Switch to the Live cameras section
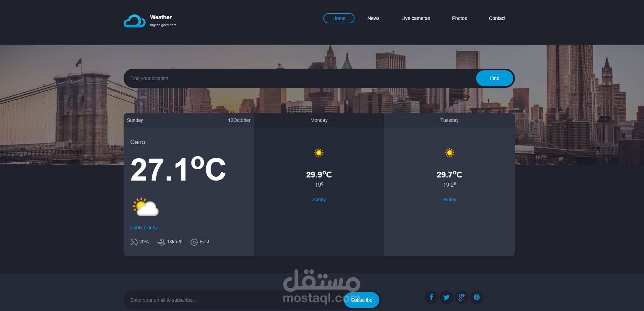The height and width of the screenshot is (311, 644). coord(415,18)
